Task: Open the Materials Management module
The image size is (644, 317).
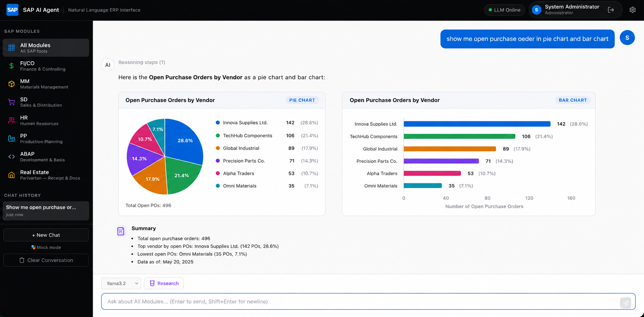Action: click(46, 84)
